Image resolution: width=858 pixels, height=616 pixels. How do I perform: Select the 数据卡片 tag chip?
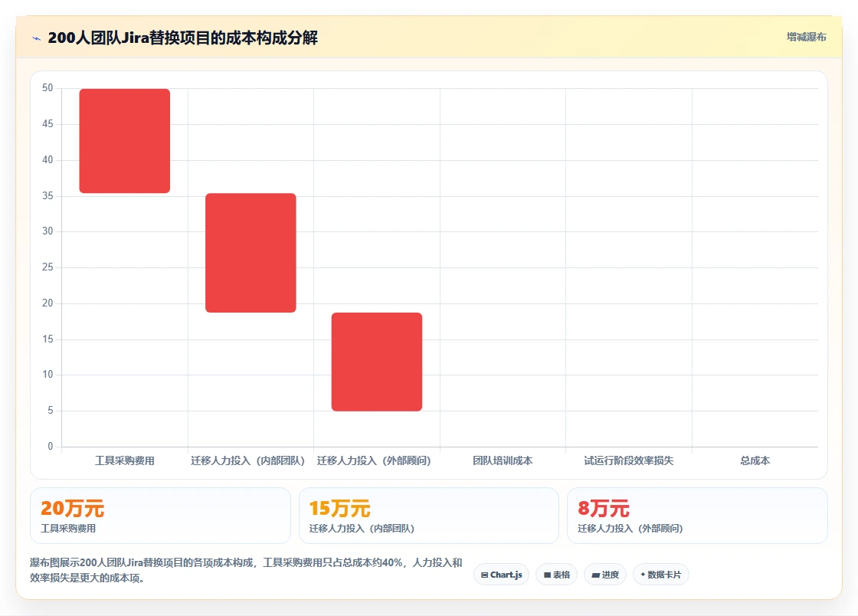click(661, 575)
